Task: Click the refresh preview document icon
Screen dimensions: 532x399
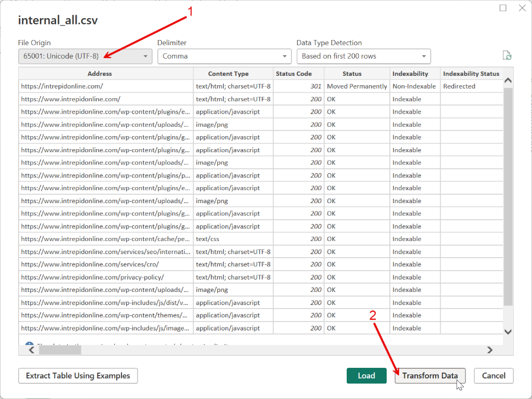Action: [x=507, y=56]
